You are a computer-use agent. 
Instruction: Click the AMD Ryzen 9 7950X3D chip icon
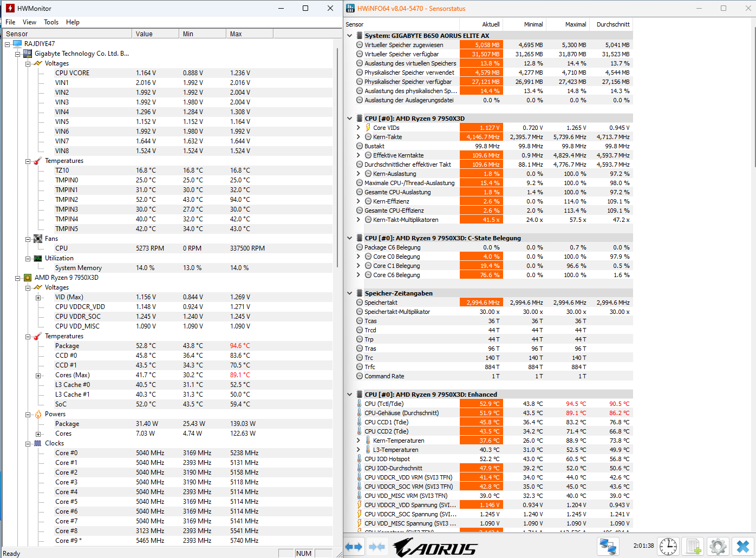click(x=28, y=278)
